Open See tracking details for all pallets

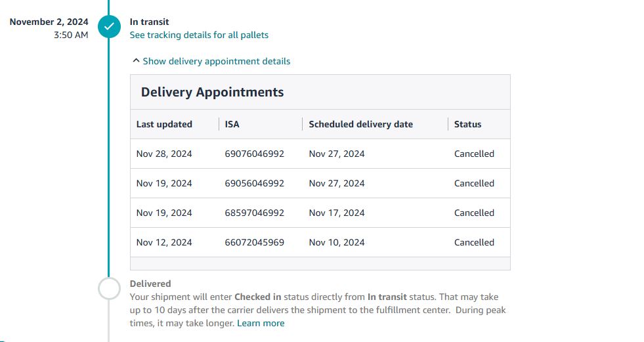pyautogui.click(x=199, y=35)
